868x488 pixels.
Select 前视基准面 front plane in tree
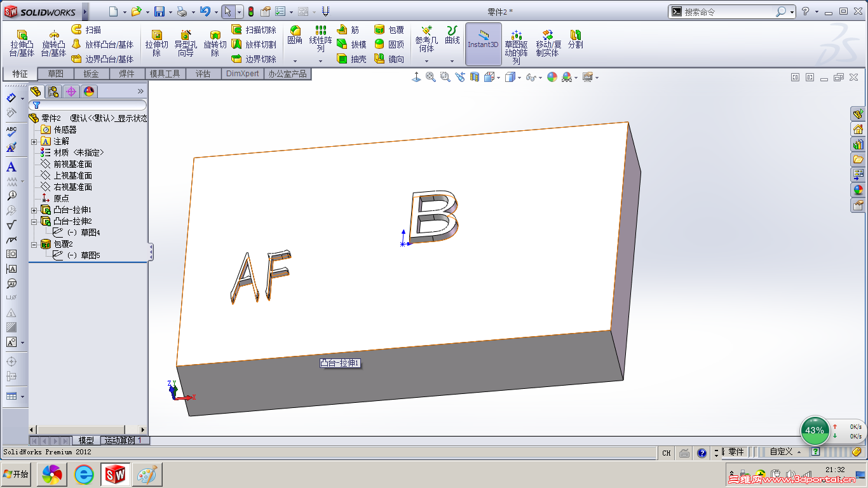point(72,164)
